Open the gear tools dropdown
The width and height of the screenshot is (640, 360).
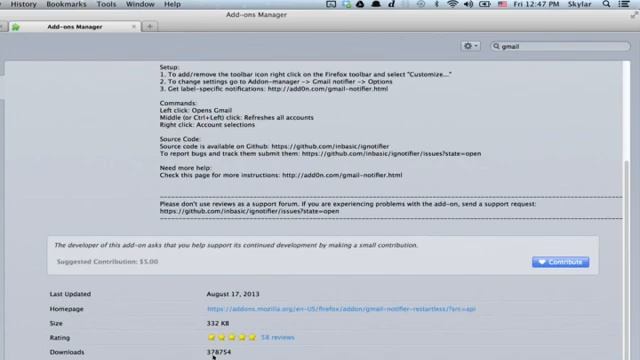tap(471, 46)
